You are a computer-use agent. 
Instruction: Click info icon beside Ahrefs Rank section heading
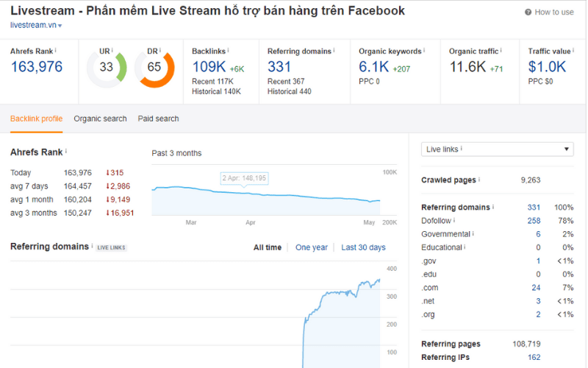point(66,151)
